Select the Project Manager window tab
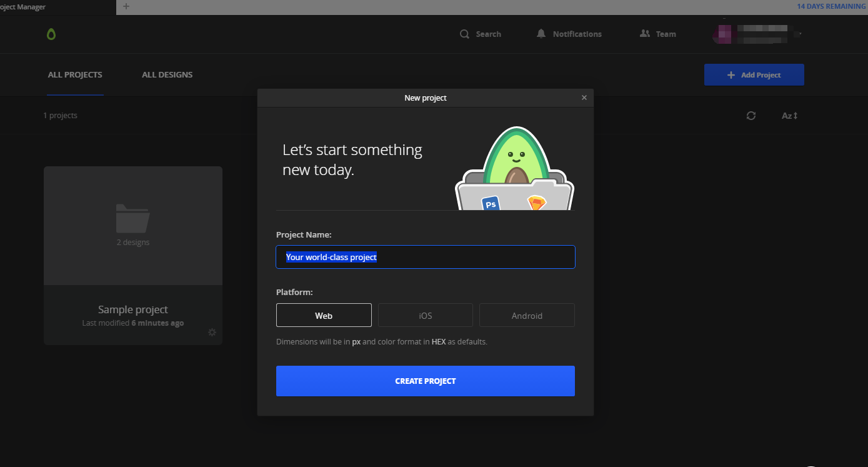Screen dimensions: 868x467 57,8
